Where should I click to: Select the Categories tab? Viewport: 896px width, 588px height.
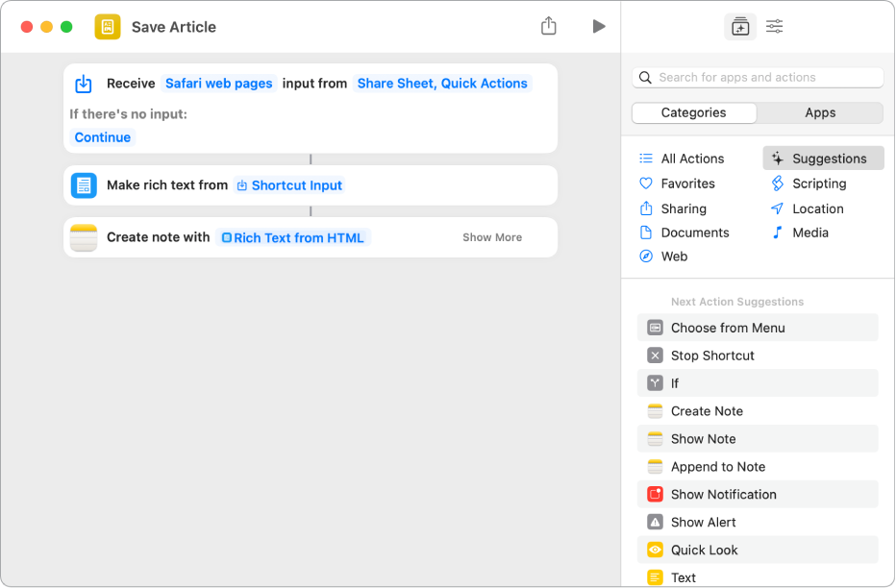tap(693, 112)
